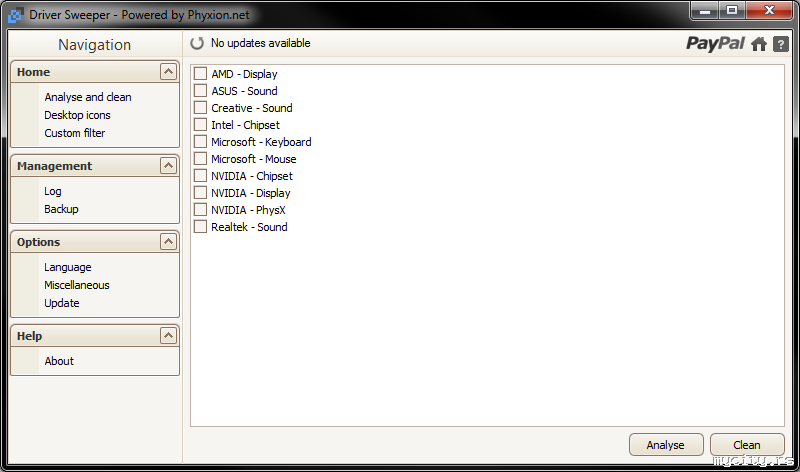
Task: Open Miscellaneous options
Action: [x=77, y=285]
